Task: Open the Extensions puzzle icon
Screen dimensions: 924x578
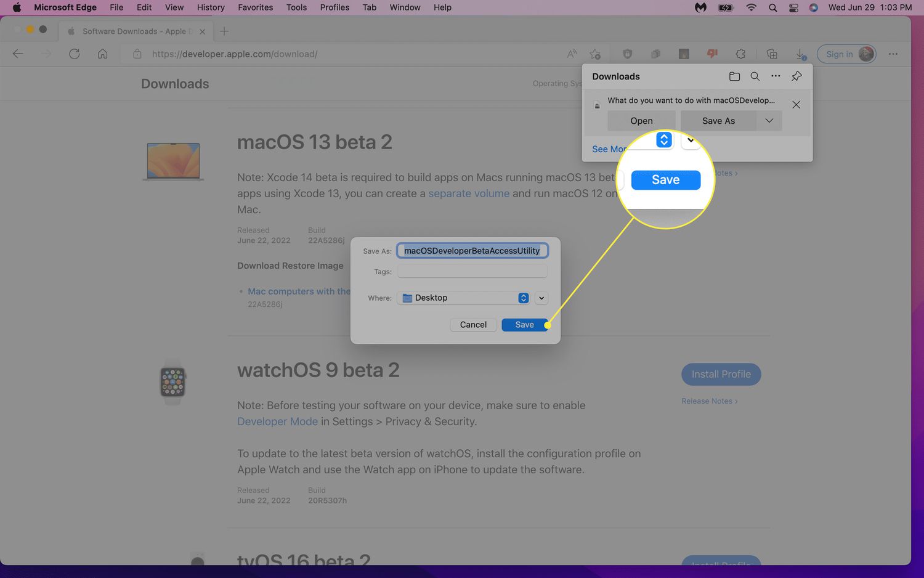Action: coord(740,54)
